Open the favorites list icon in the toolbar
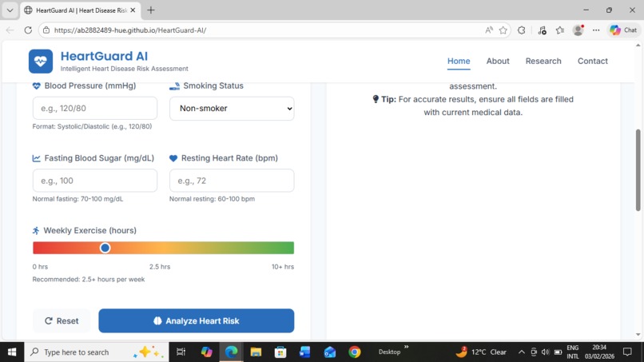Image resolution: width=644 pixels, height=362 pixels. click(560, 30)
